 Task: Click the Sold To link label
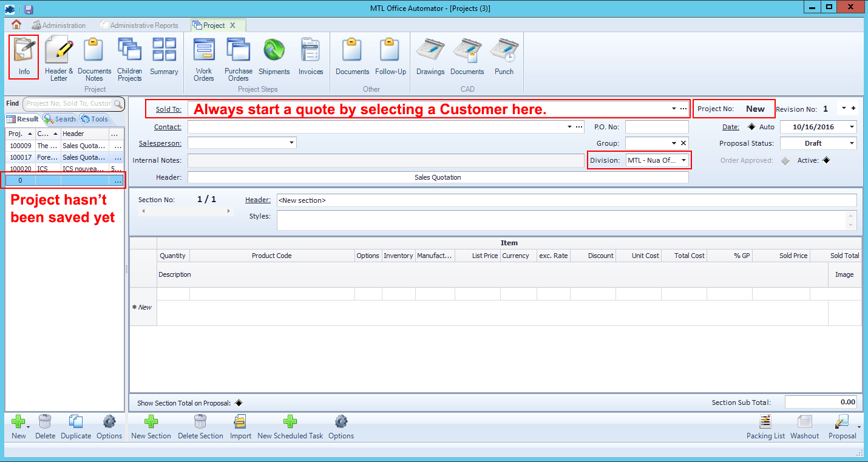tap(168, 109)
